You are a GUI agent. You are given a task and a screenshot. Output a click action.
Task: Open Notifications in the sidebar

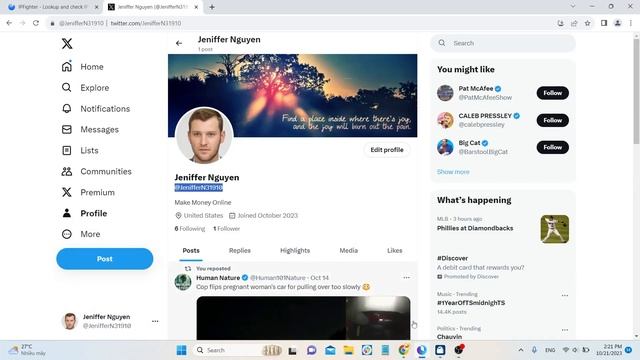click(96, 109)
